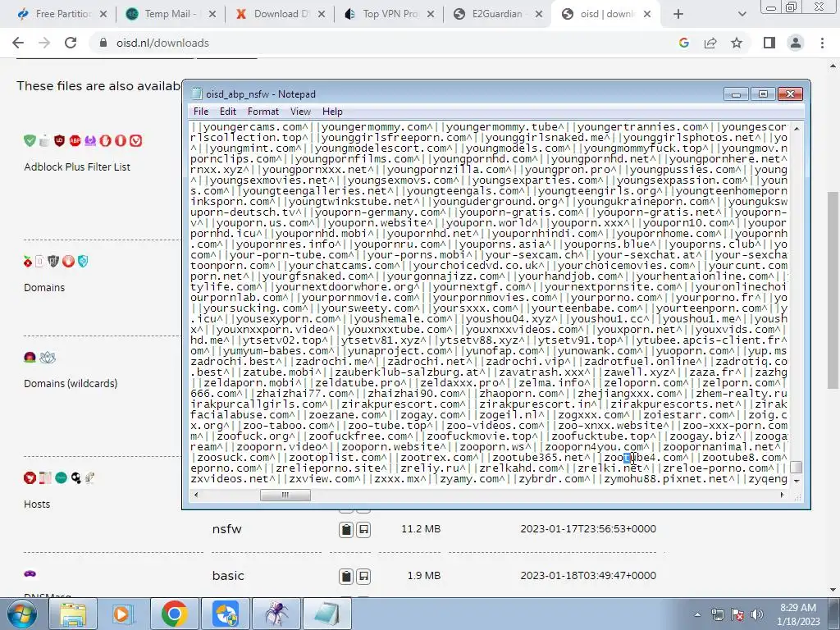Click the teal circle icon above Hosts
840x630 pixels.
[x=61, y=478]
